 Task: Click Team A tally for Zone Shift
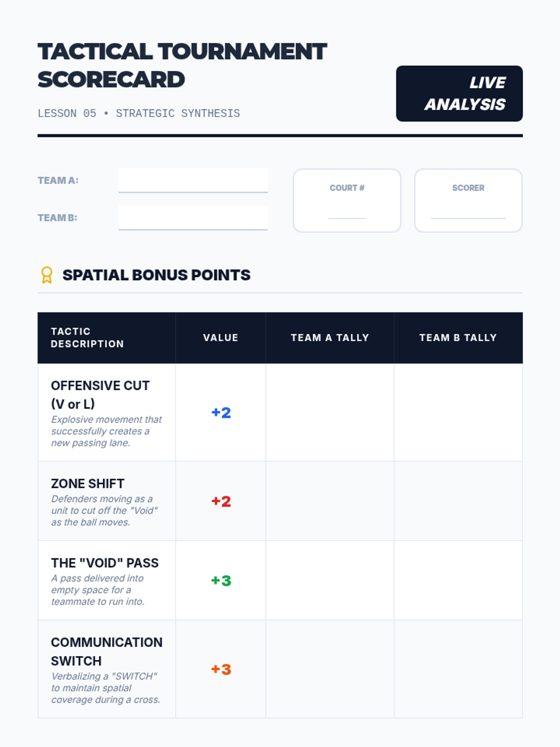pos(330,501)
